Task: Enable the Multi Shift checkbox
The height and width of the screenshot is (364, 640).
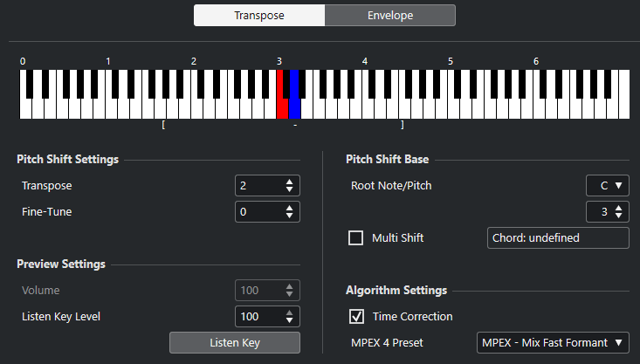Action: click(356, 238)
